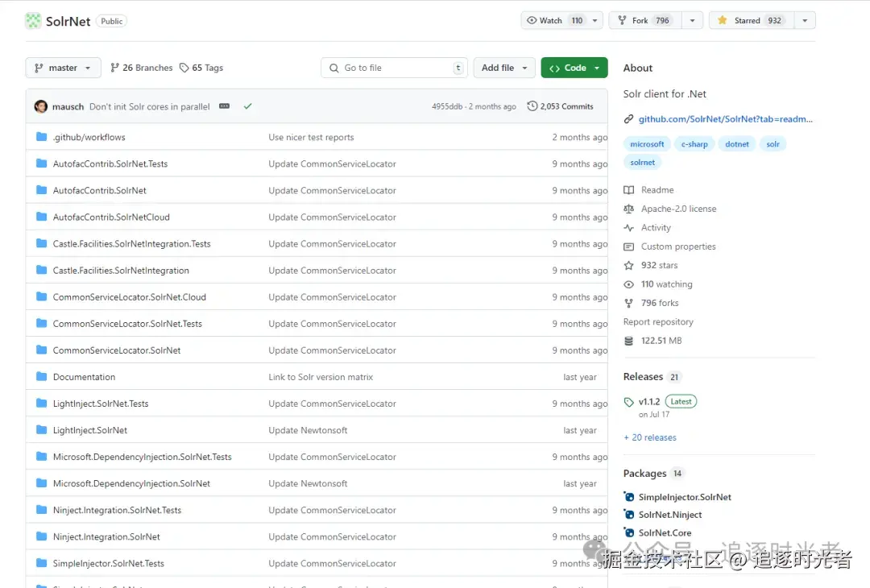
Task: Click the Ninject.Integration.SolrNet folder icon
Action: pyautogui.click(x=42, y=536)
